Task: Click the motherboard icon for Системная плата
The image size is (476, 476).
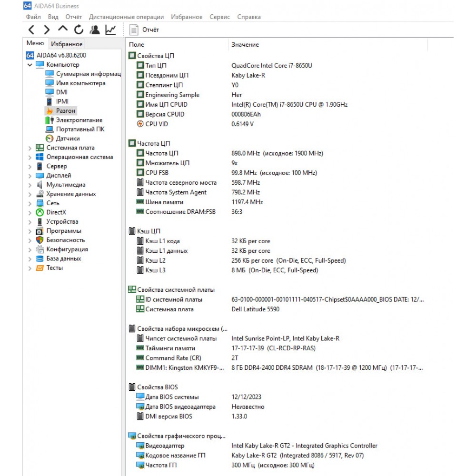Action: tap(40, 148)
